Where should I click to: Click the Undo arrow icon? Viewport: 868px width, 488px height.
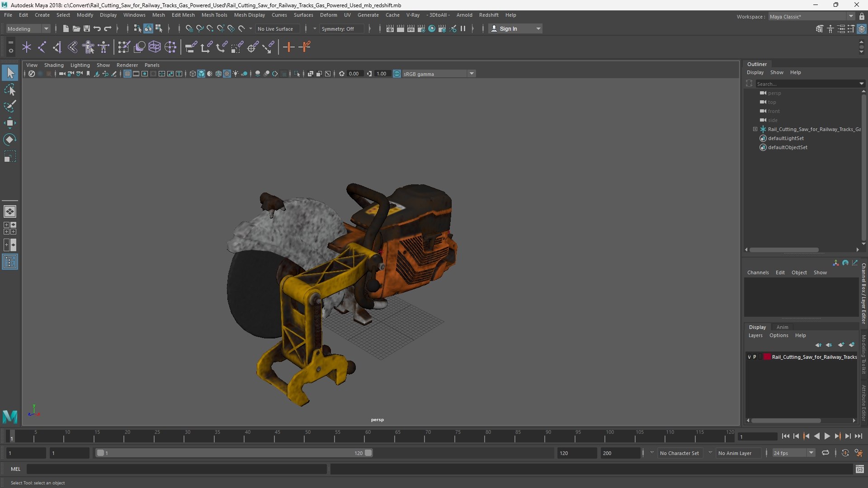[97, 28]
